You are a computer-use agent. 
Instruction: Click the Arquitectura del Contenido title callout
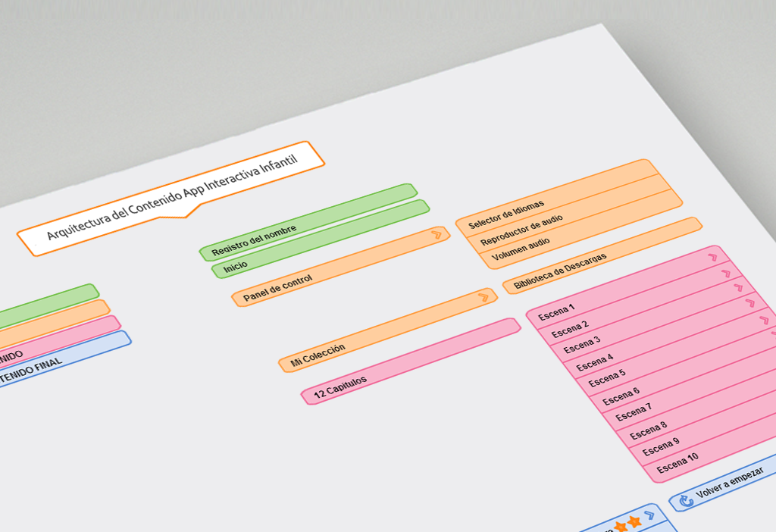tap(172, 198)
